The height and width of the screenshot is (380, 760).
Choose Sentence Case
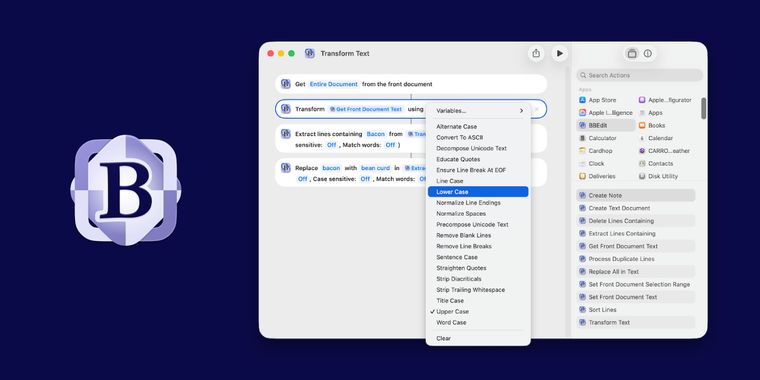[478, 257]
